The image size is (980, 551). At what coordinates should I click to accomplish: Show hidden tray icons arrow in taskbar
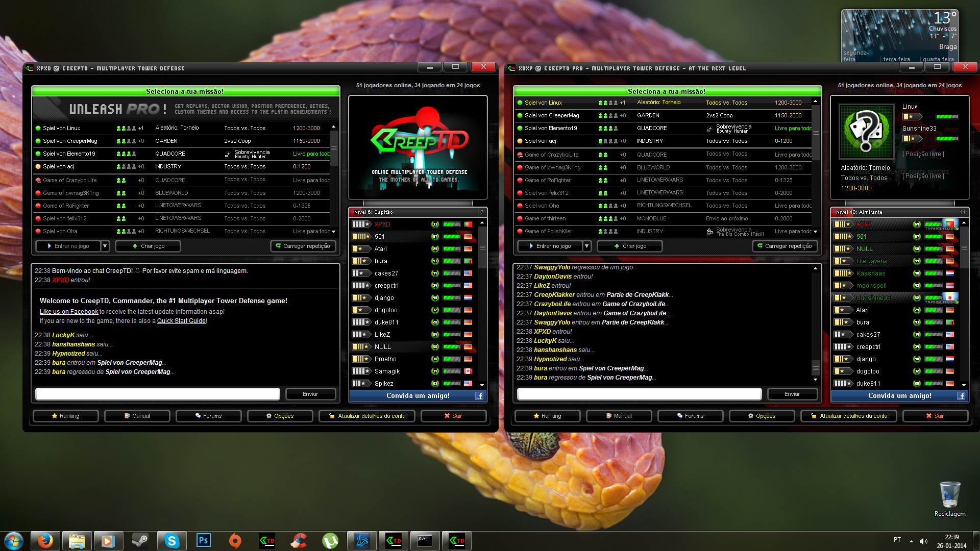tap(911, 541)
